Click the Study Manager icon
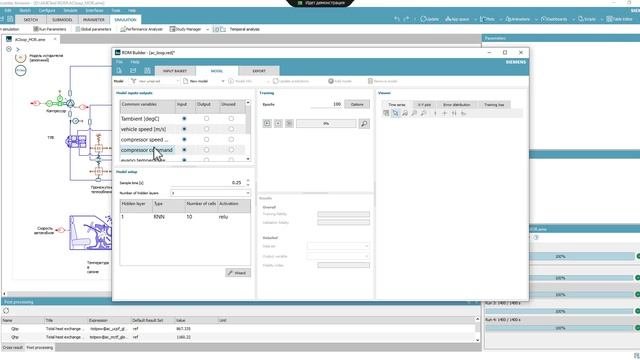This screenshot has height=360, width=640. coord(172,29)
